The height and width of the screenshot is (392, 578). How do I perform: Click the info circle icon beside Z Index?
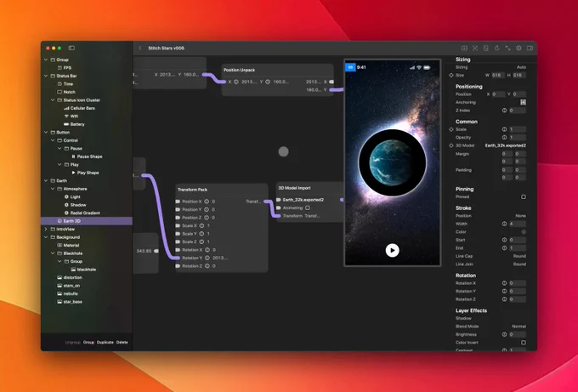[504, 111]
